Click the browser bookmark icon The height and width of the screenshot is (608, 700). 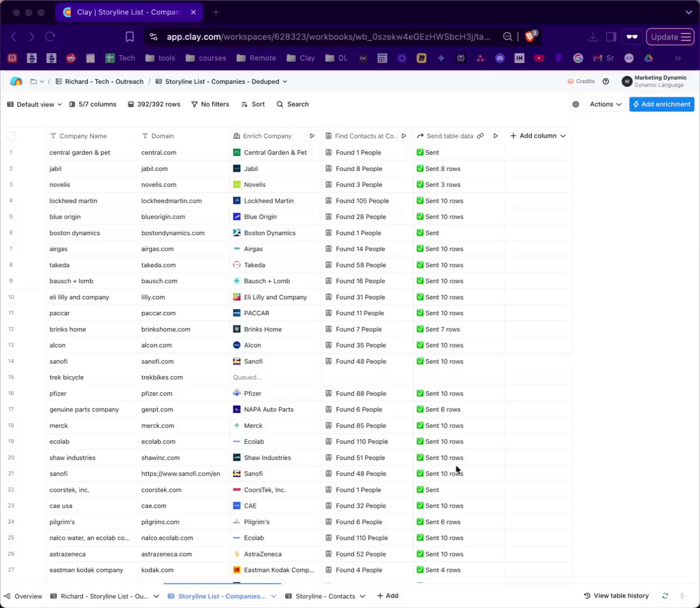pos(129,37)
